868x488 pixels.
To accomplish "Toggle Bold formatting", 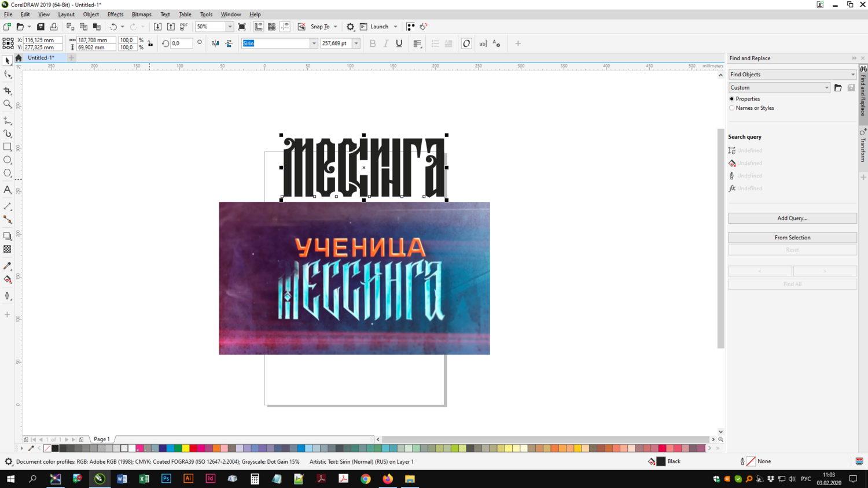I will (x=373, y=43).
